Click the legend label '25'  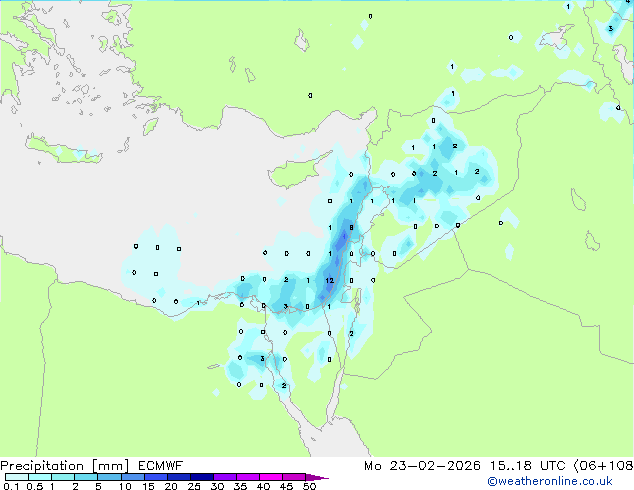(194, 486)
